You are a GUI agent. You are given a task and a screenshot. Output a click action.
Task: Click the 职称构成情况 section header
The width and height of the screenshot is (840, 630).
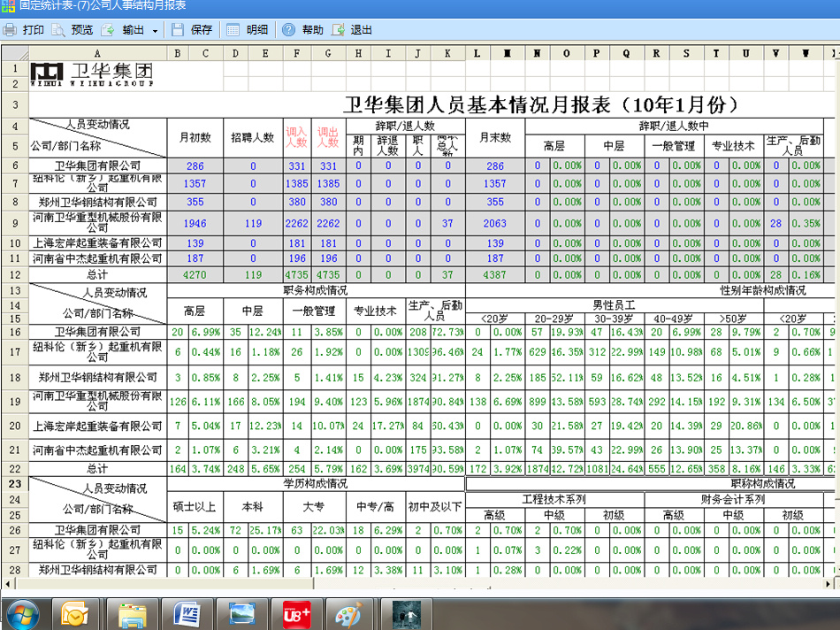(x=763, y=484)
